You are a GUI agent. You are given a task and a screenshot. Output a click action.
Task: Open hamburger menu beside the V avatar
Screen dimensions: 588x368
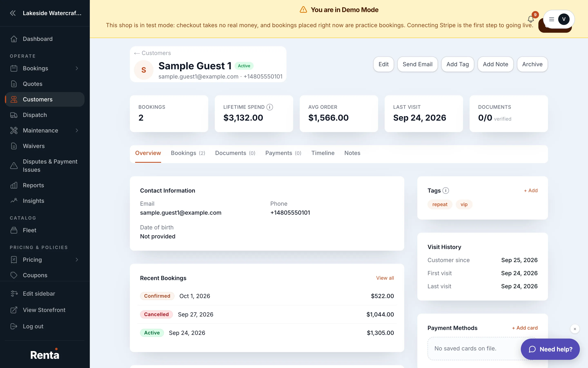pos(551,19)
